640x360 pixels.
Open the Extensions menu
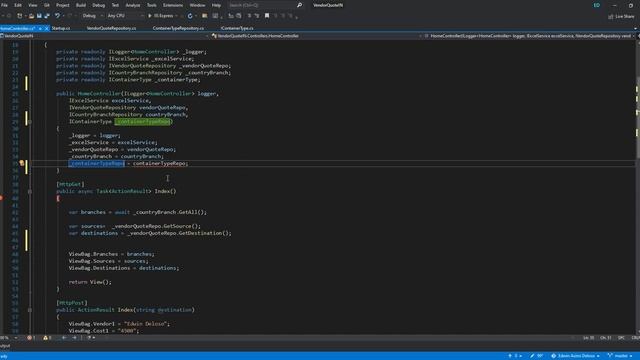click(x=173, y=5)
